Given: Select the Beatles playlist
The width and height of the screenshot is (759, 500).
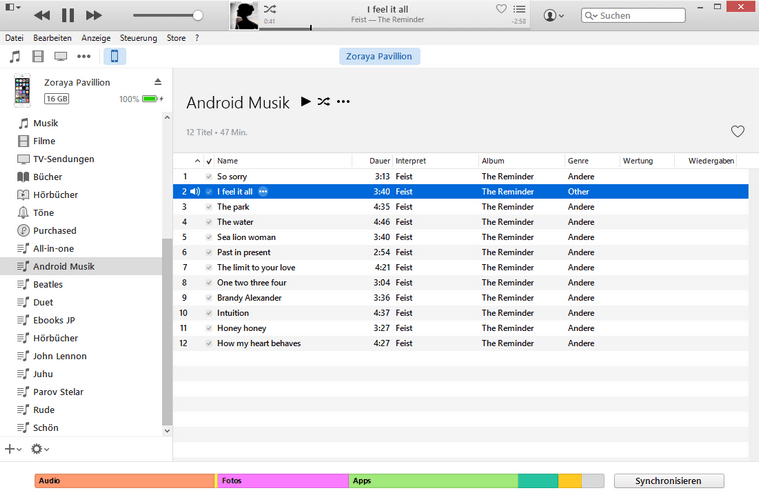Looking at the screenshot, I should point(47,284).
